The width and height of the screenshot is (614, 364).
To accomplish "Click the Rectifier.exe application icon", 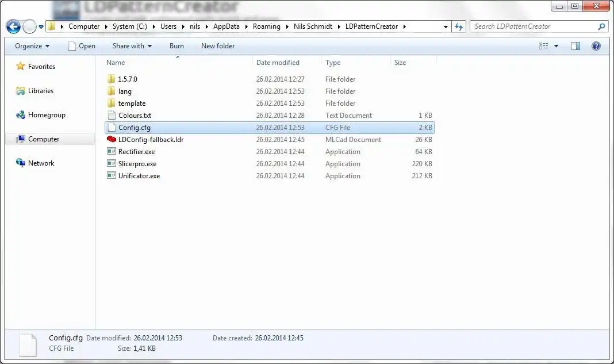I will click(112, 151).
